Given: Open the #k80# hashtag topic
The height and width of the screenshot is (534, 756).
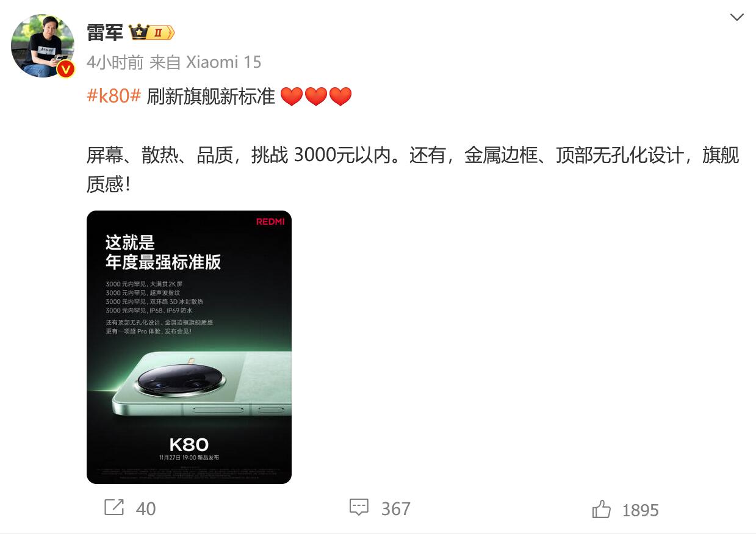Looking at the screenshot, I should pyautogui.click(x=114, y=96).
